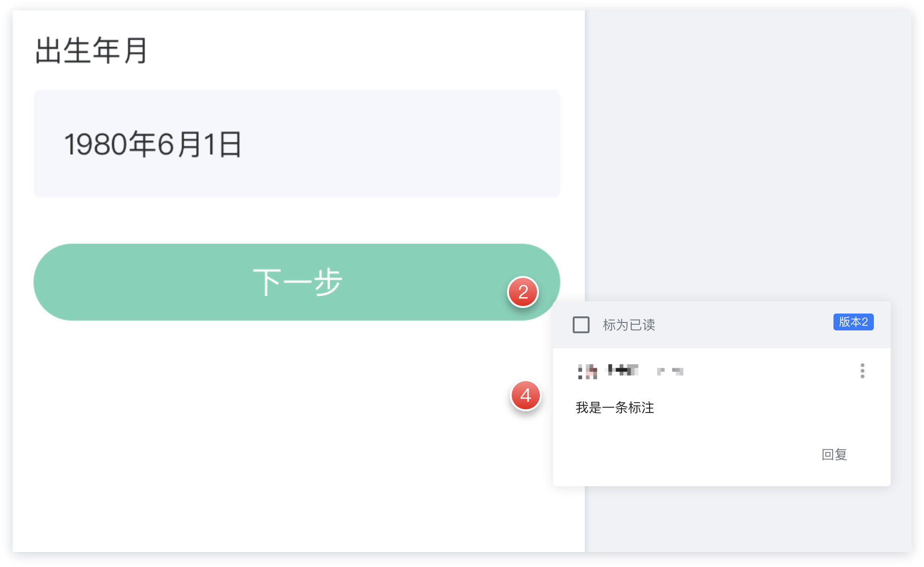Viewport: 924px width, 567px height.
Task: Click the 标为已读 label text
Action: [629, 325]
